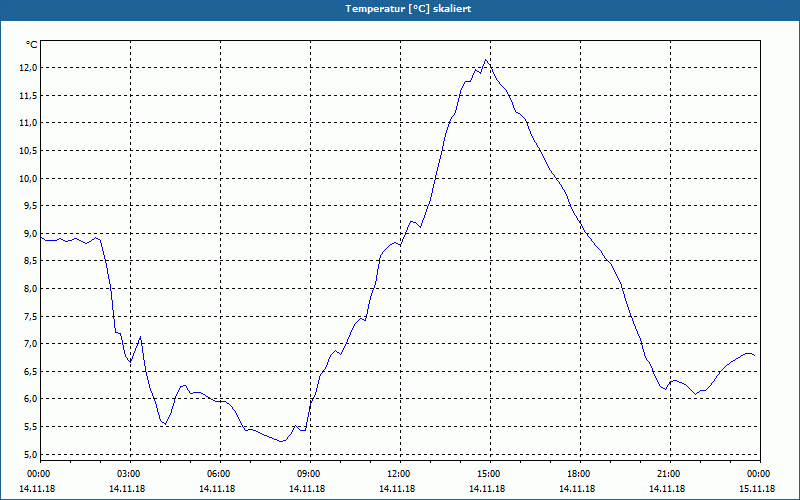Screen dimensions: 800x500
Task: Click the 5,0 y-axis label
Action: 30,454
